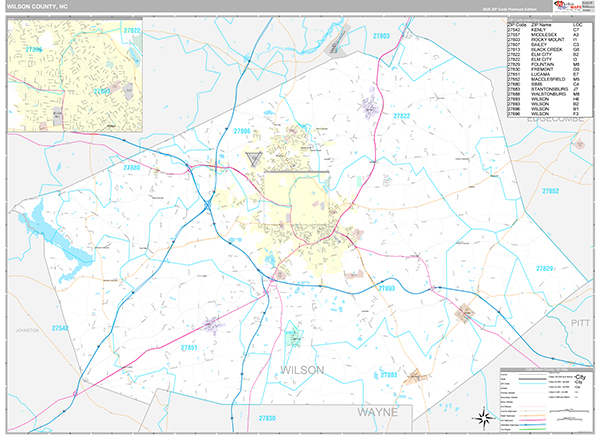Click 27896 label inside the inset map
This screenshot has width=600, height=435.
[x=34, y=49]
